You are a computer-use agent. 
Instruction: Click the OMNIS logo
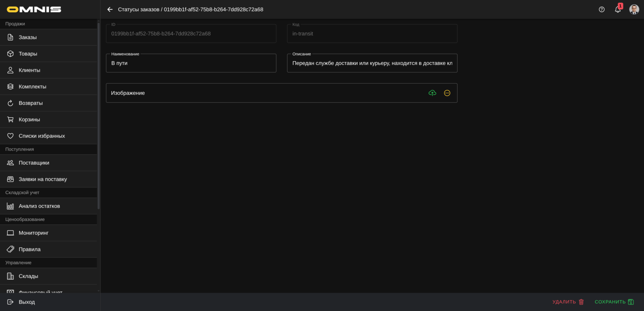34,9
